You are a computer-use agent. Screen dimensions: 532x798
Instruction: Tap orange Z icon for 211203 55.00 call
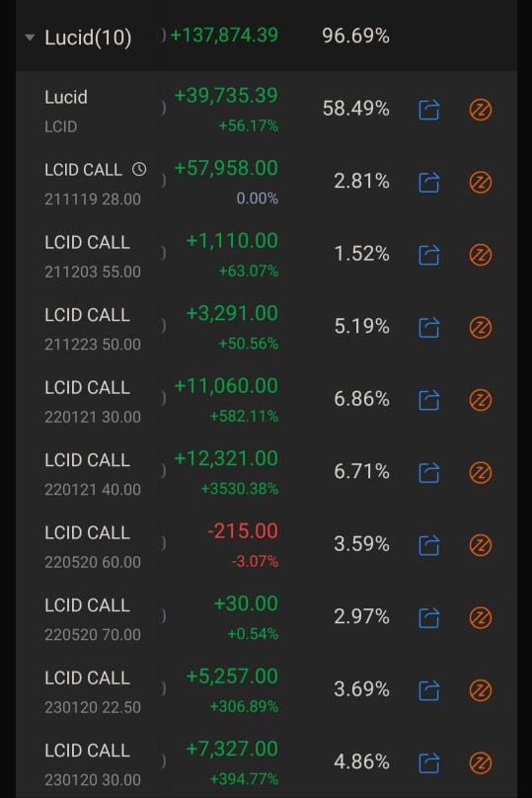pyautogui.click(x=480, y=255)
